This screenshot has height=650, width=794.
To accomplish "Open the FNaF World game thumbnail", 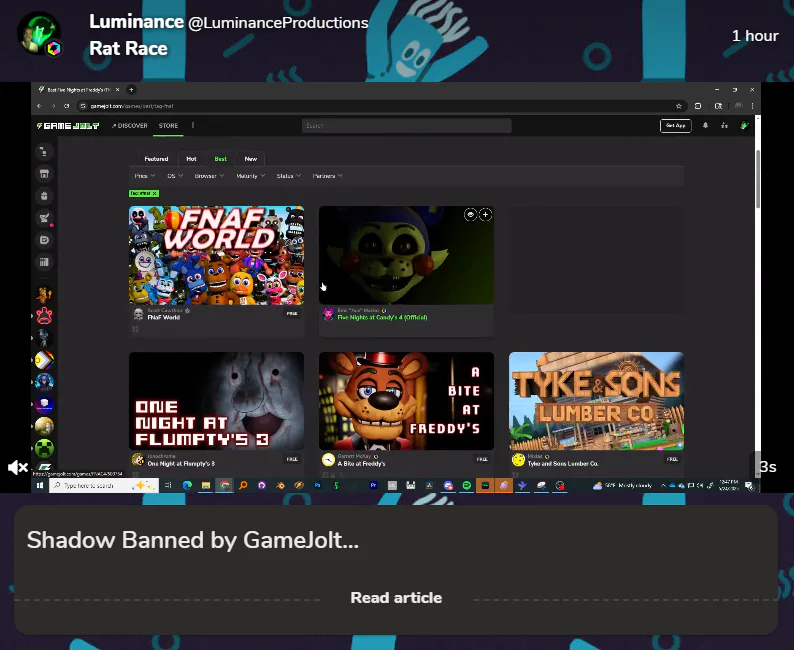I will point(216,255).
